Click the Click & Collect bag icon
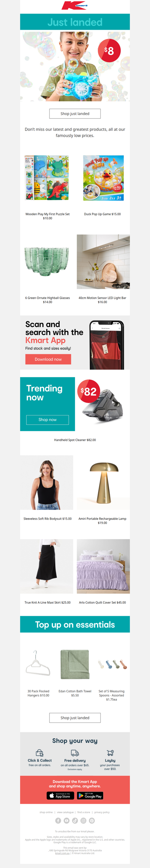150x868 pixels. click(39, 753)
